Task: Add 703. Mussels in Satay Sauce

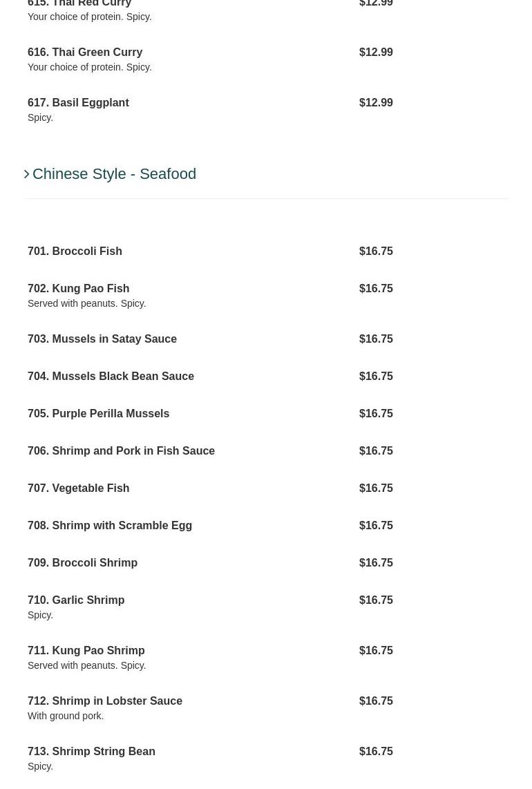Action: click(102, 339)
